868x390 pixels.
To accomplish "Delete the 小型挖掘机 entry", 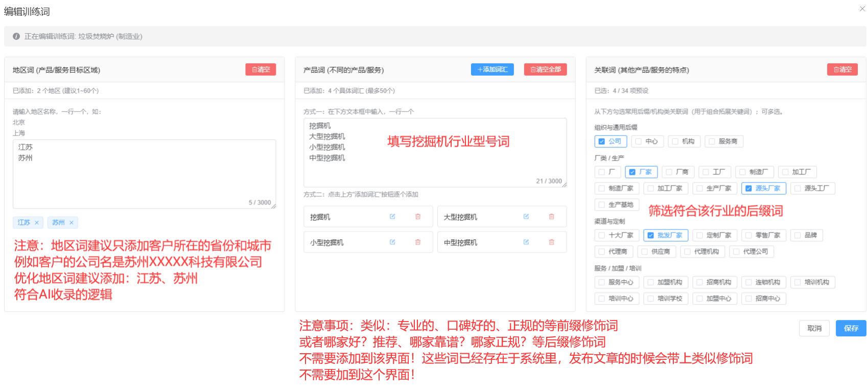I will [418, 242].
